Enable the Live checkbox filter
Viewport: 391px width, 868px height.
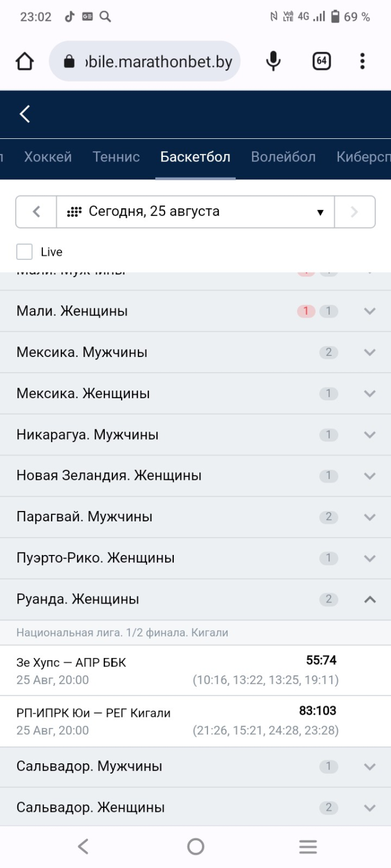coord(24,252)
